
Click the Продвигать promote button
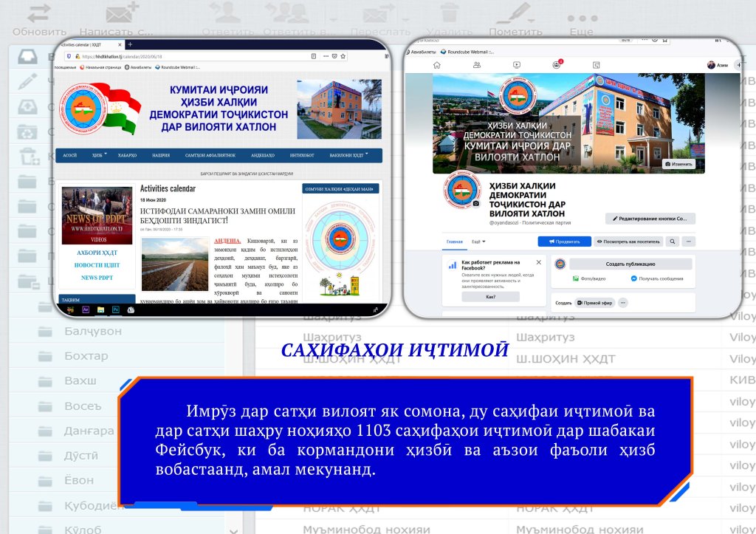tap(564, 242)
